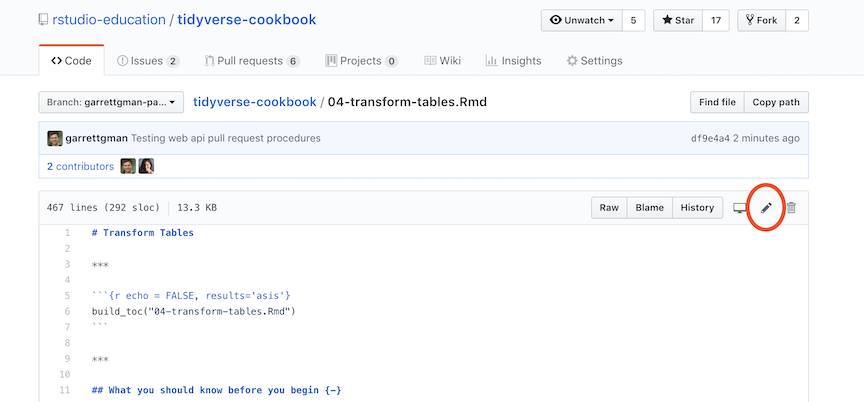Go to the Insights tab

tap(513, 61)
